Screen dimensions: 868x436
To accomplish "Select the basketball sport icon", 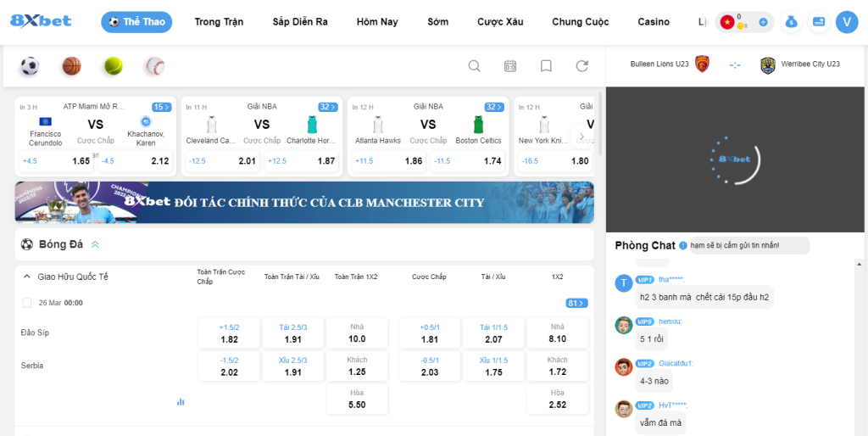I will (71, 66).
